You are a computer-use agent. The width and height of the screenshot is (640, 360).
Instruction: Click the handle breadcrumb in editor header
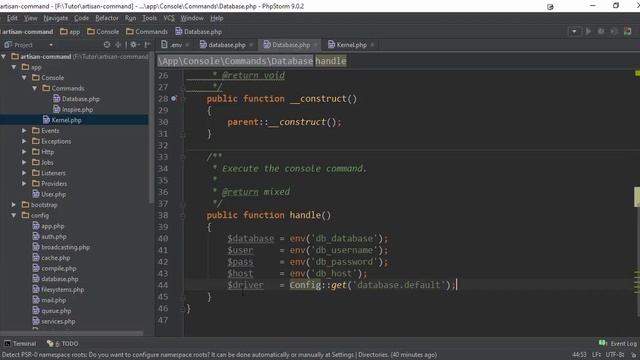(331, 61)
